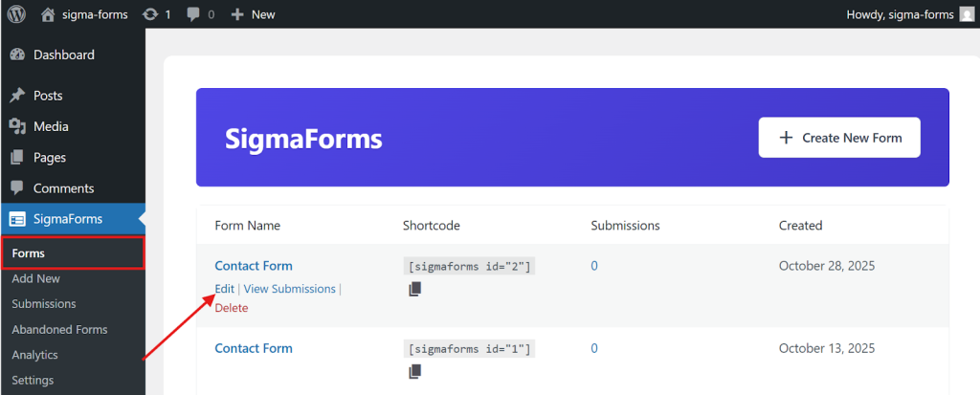
Task: Click the Shortcode column header
Action: click(x=432, y=225)
